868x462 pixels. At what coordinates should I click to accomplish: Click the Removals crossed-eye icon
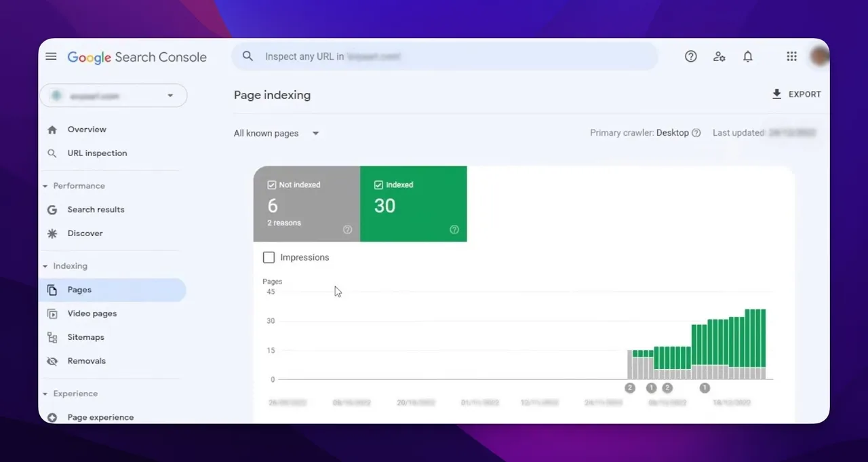(x=52, y=361)
